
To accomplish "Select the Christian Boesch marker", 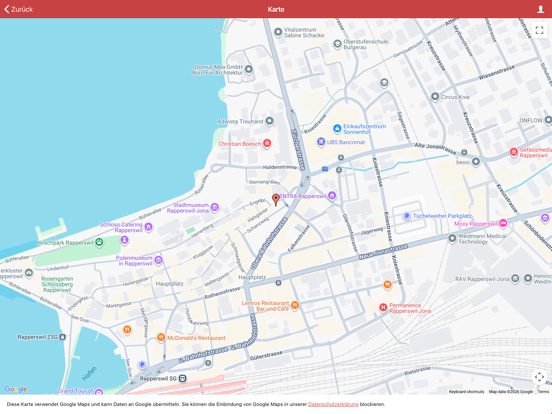I will pos(267,143).
